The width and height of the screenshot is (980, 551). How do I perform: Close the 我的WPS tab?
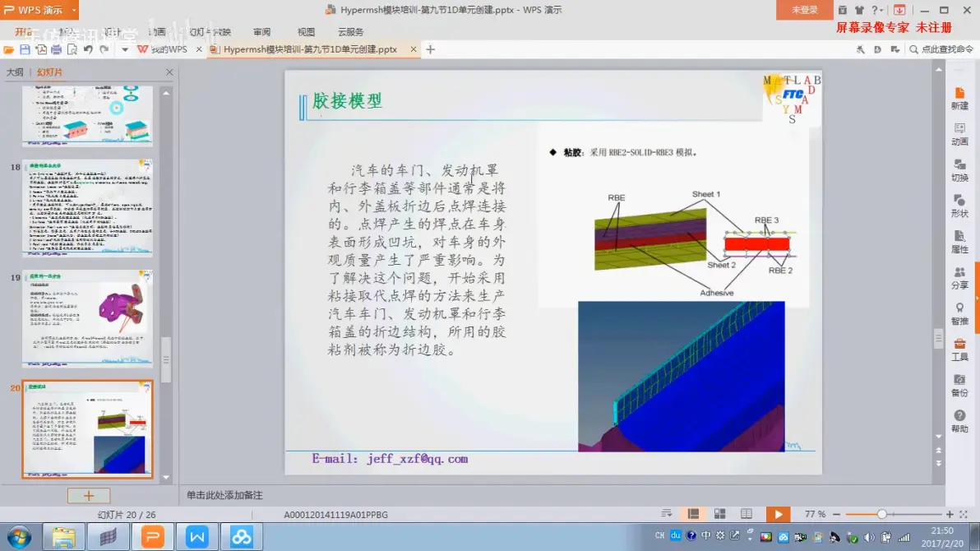click(x=199, y=49)
